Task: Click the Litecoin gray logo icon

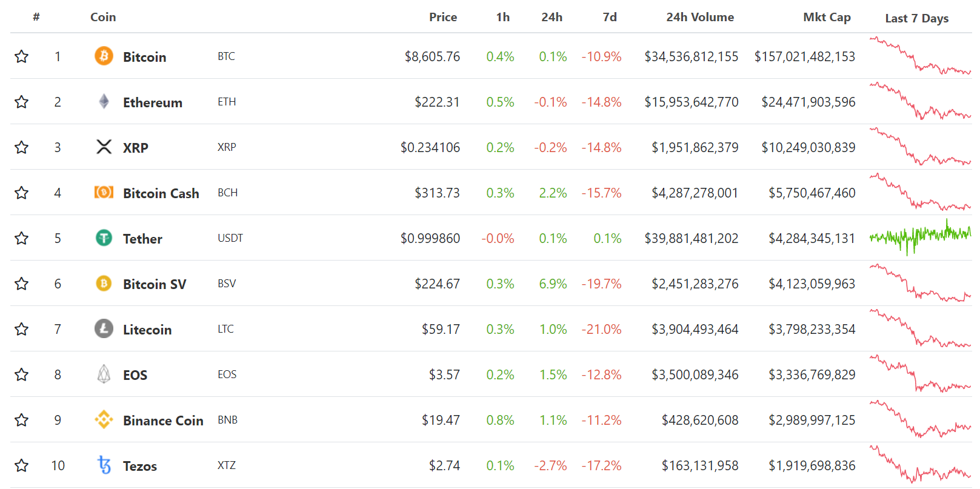Action: point(104,329)
